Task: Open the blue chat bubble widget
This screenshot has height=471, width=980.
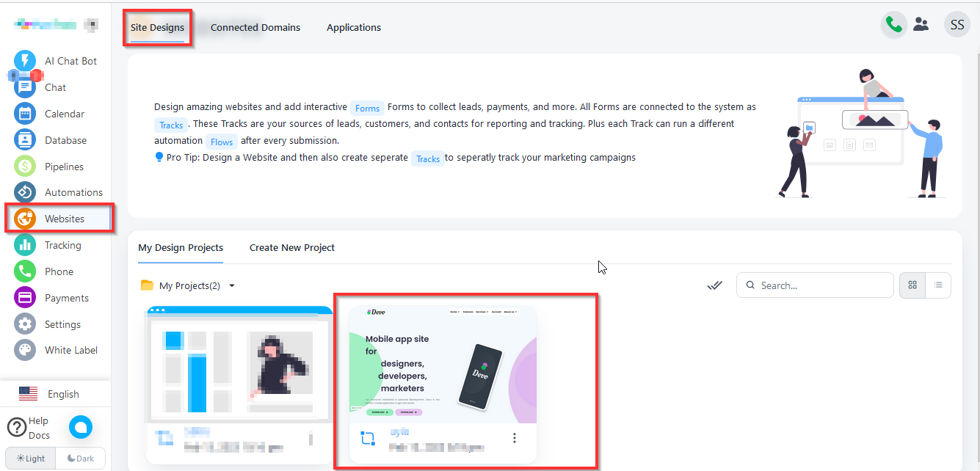Action: pos(80,427)
